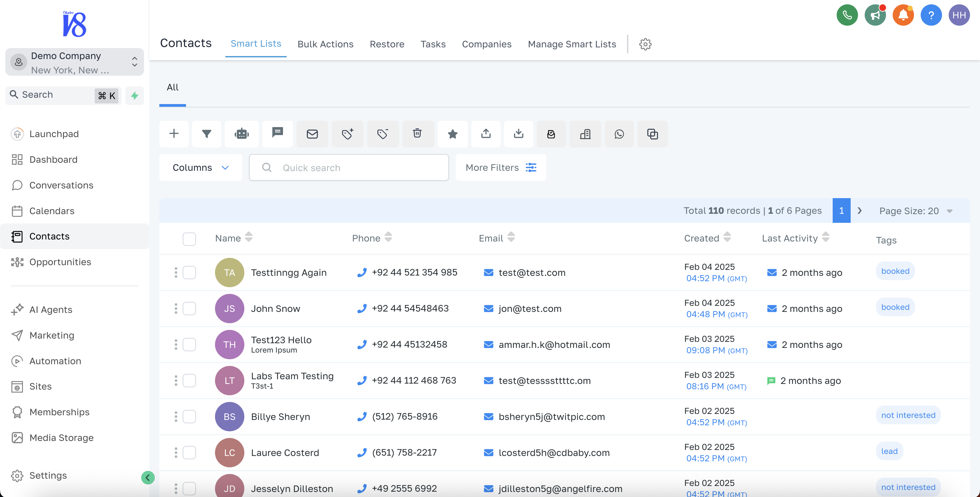Image resolution: width=980 pixels, height=497 pixels.
Task: Click the send email envelope toolbar icon
Action: click(x=312, y=133)
